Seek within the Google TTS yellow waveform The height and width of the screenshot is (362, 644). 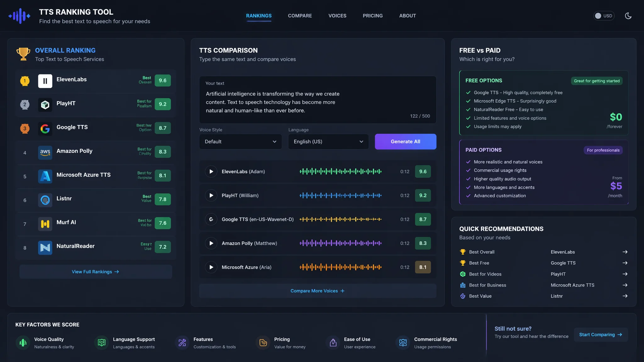pyautogui.click(x=341, y=219)
